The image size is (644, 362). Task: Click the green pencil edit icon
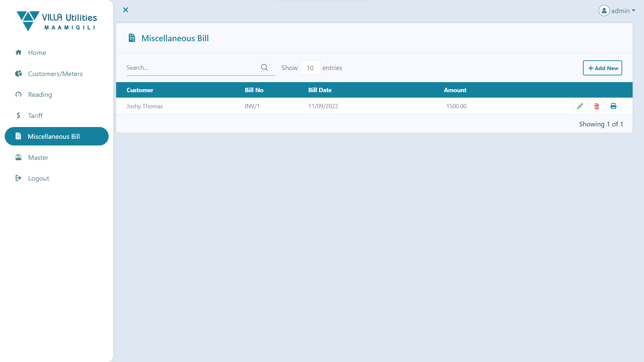[580, 106]
